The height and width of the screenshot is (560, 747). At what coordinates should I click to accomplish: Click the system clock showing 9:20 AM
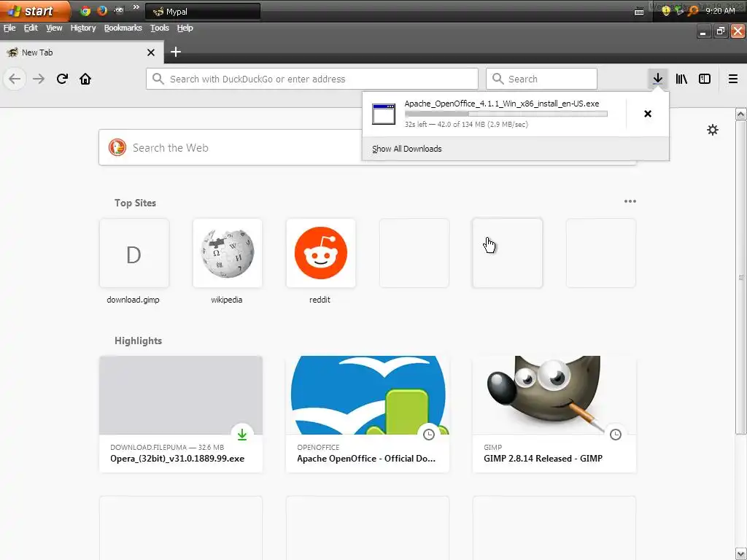720,11
